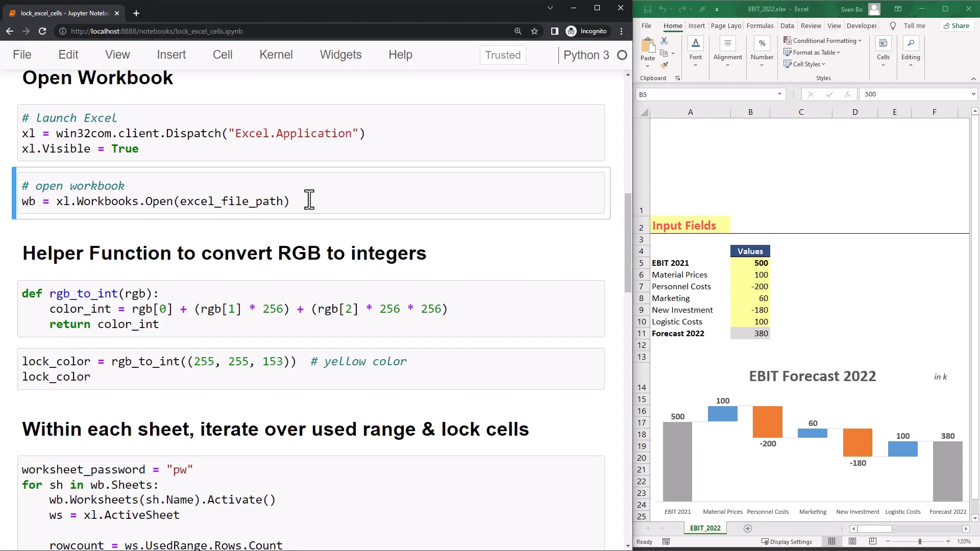The image size is (980, 551).
Task: Click the Insert Function fx icon
Action: pyautogui.click(x=847, y=94)
